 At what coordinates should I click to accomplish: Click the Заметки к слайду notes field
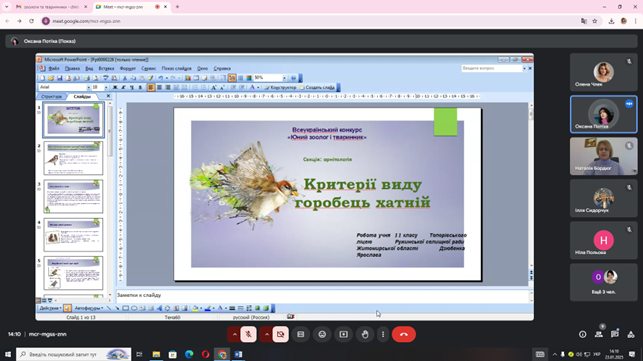click(323, 295)
